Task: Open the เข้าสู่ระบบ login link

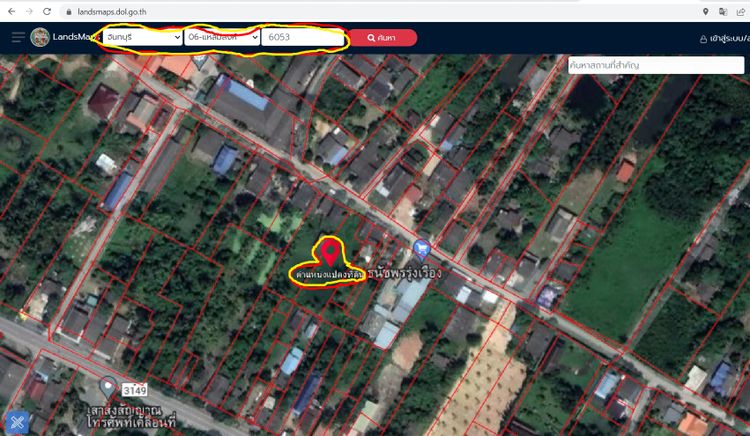Action: point(729,38)
